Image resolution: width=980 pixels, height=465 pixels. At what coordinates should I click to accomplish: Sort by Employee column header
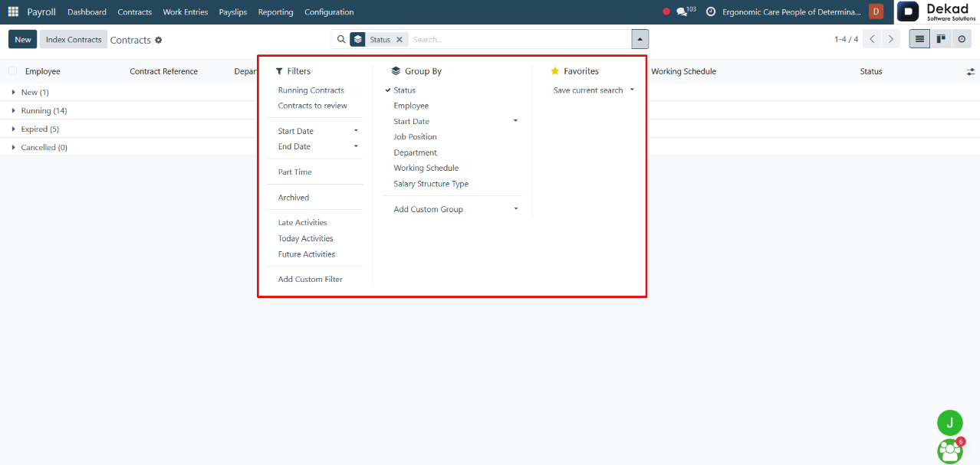(x=42, y=71)
